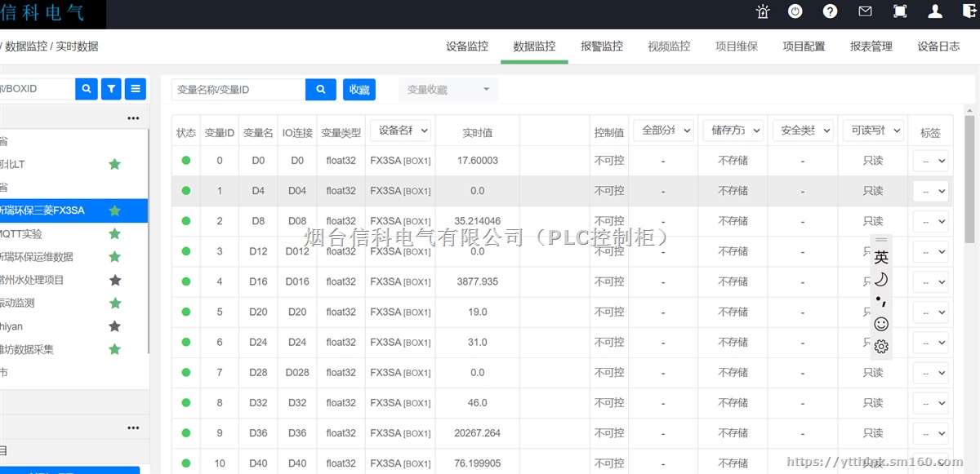The height and width of the screenshot is (474, 980).
Task: Switch to the 视频监控 tab
Action: click(x=669, y=47)
